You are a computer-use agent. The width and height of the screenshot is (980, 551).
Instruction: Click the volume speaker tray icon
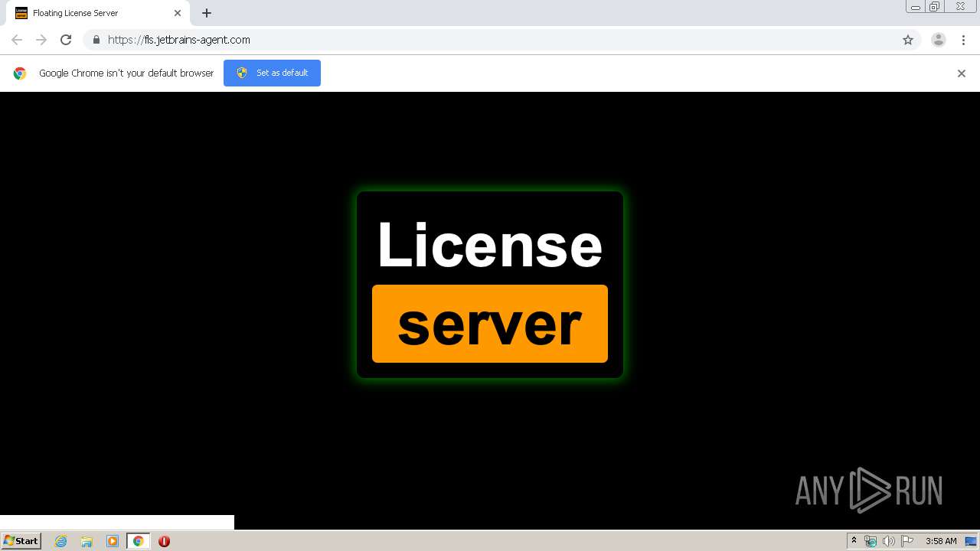(888, 541)
